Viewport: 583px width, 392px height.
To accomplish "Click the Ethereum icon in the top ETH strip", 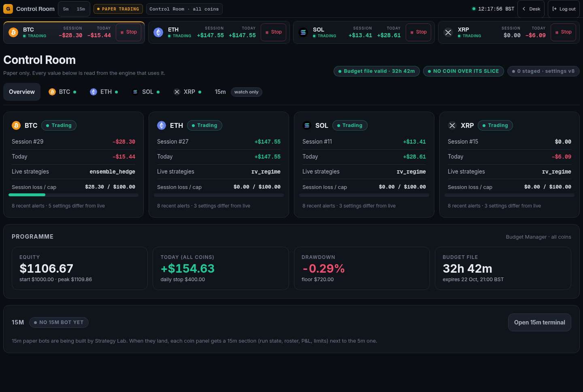I will point(158,32).
